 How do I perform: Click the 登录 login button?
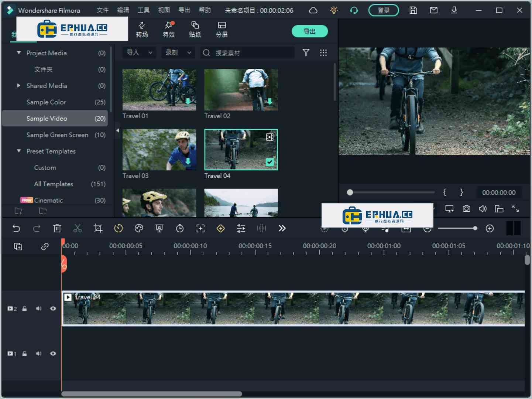pyautogui.click(x=383, y=10)
